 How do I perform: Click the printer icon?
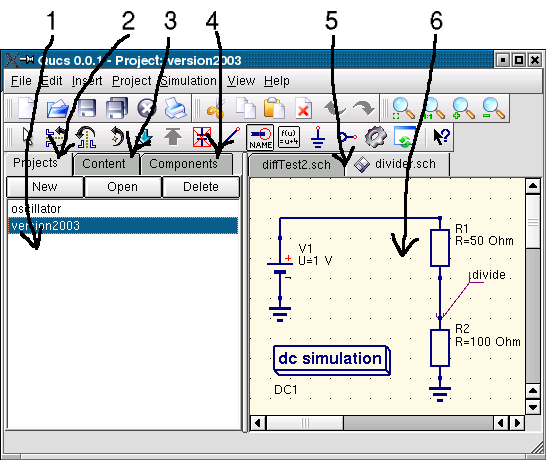(x=175, y=108)
